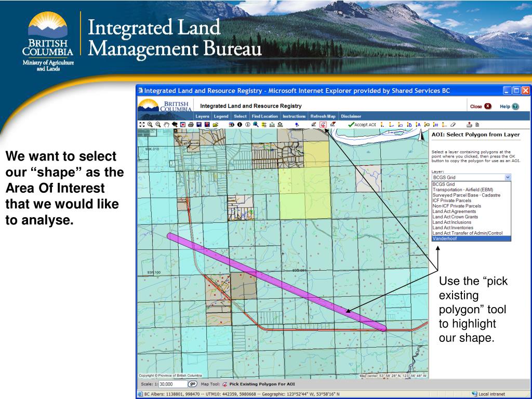Click the zoom to full extent icon

click(142, 125)
